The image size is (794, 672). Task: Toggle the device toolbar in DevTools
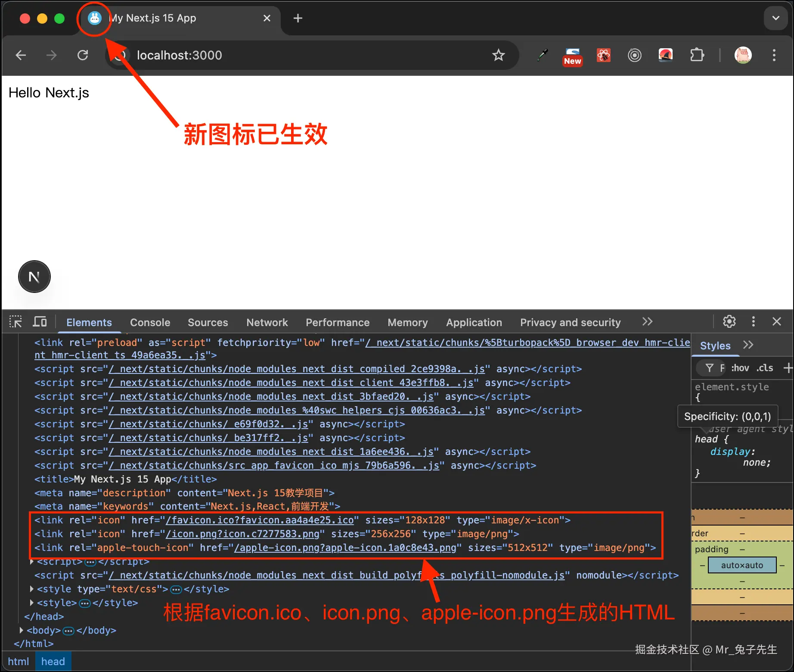tap(40, 321)
